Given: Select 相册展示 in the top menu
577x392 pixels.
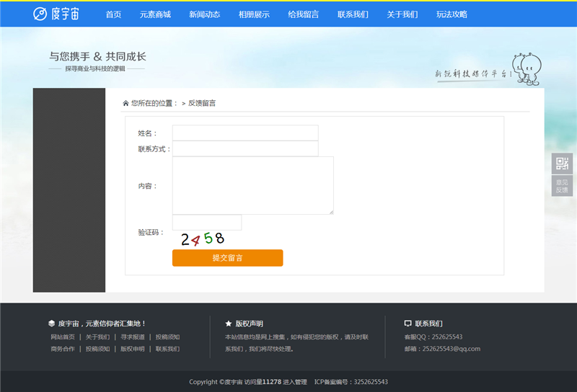Looking at the screenshot, I should coord(254,14).
